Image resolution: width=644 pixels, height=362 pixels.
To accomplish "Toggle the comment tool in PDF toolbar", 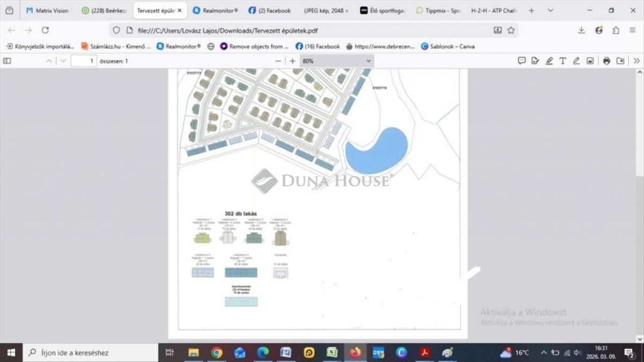I will [521, 61].
